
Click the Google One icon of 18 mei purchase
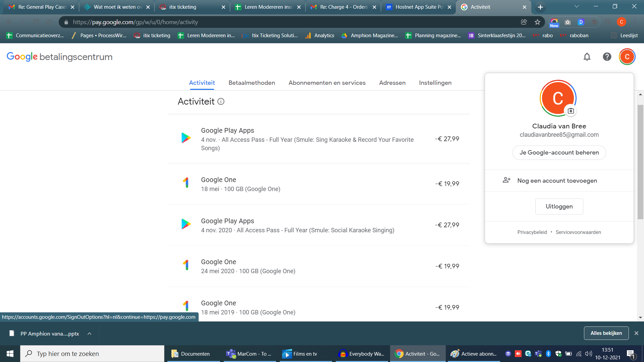coord(186,183)
